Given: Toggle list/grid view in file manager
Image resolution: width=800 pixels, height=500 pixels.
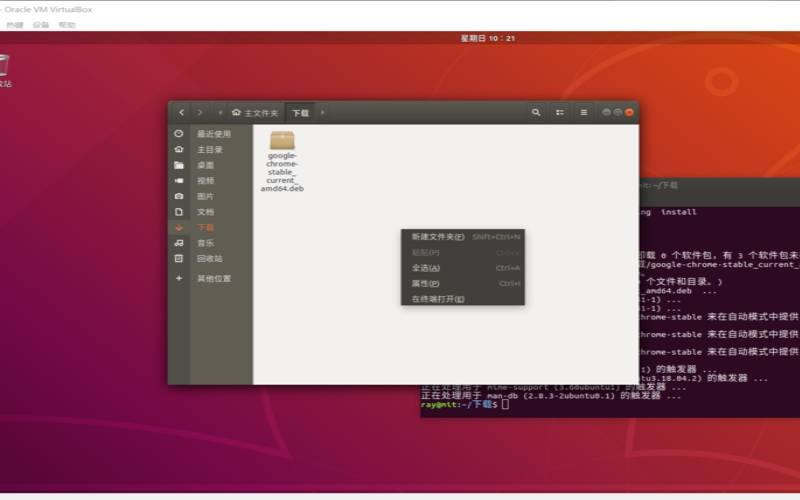Looking at the screenshot, I should click(560, 112).
